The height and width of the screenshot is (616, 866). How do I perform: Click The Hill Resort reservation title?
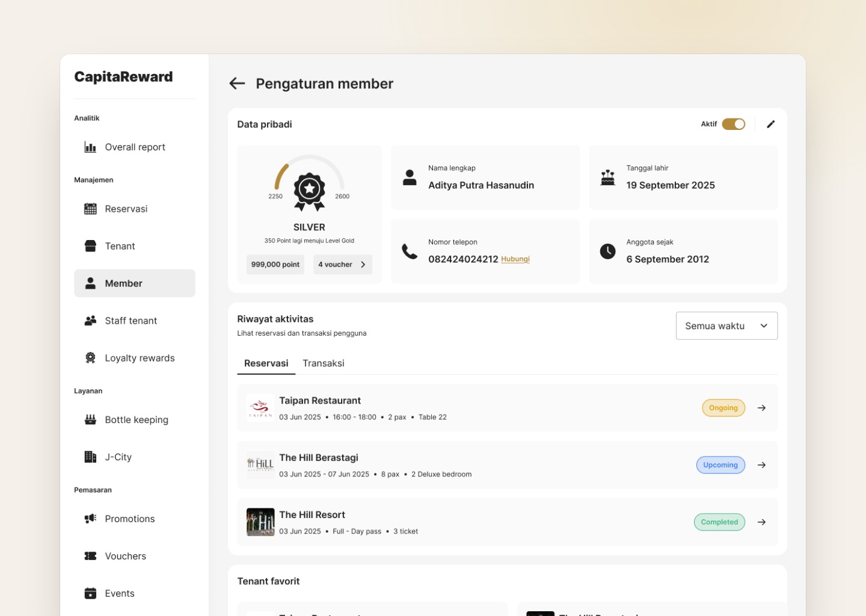pyautogui.click(x=312, y=515)
